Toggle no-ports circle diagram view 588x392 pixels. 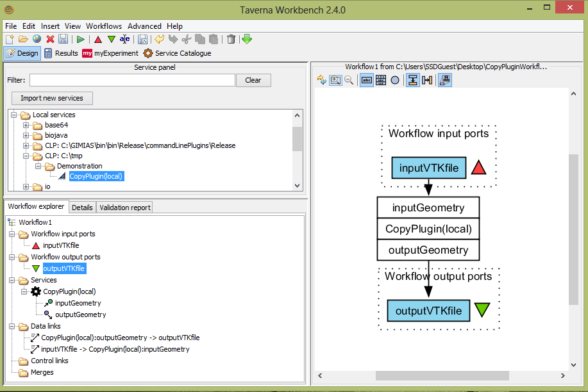pos(395,80)
